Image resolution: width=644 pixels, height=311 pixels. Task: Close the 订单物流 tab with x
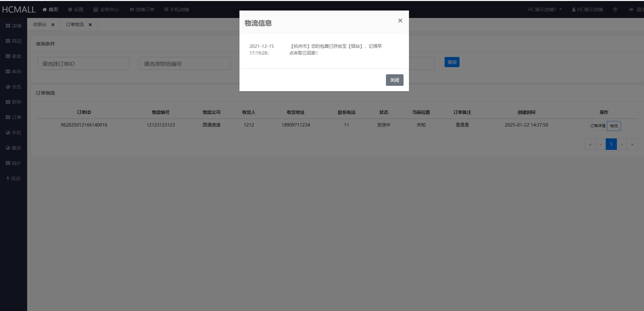pos(90,25)
